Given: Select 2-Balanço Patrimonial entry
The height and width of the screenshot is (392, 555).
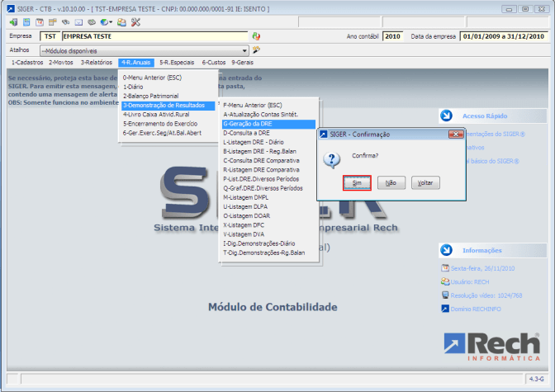Looking at the screenshot, I should tap(168, 96).
